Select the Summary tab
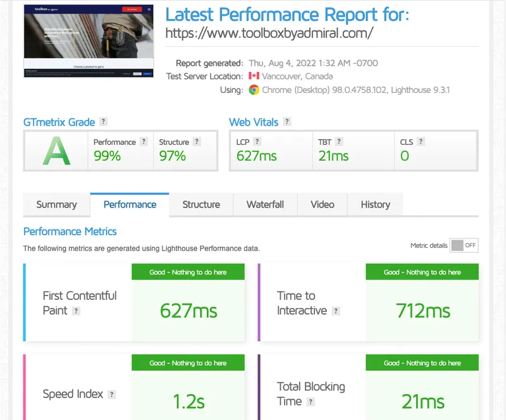Image resolution: width=506 pixels, height=420 pixels. (56, 204)
